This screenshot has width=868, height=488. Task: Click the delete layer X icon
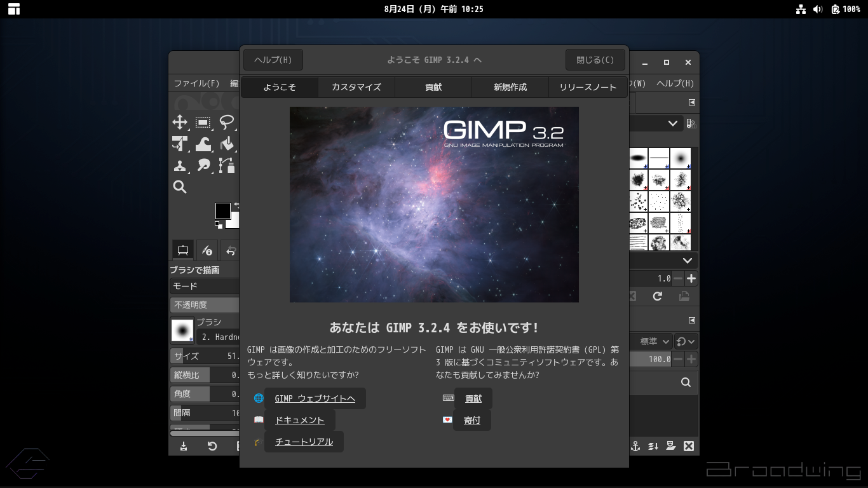(x=688, y=446)
